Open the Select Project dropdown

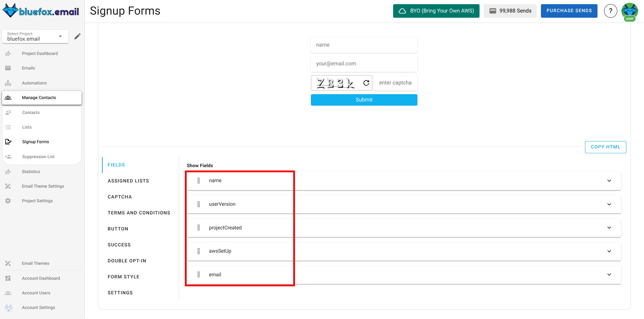(35, 36)
